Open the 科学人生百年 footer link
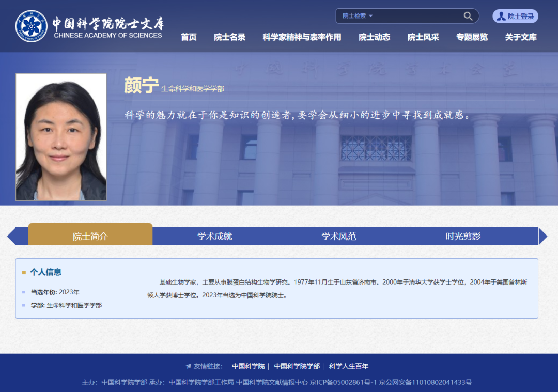Viewport: 558px width, 392px height. click(x=348, y=366)
